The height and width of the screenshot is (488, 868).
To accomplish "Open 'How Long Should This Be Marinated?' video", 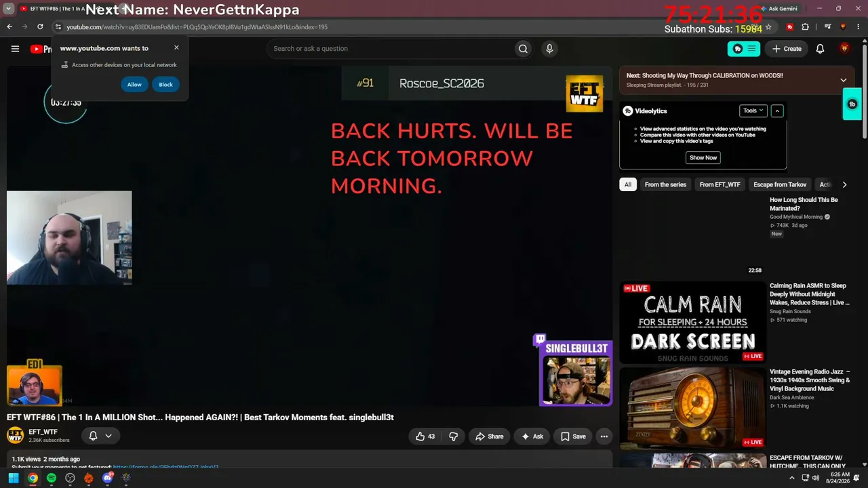I will pyautogui.click(x=804, y=204).
